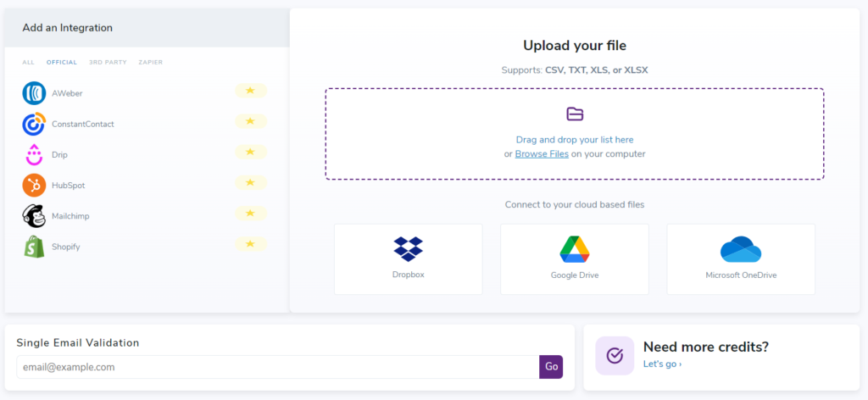868x400 pixels.
Task: Toggle the favorite star for Shopify
Action: coord(250,244)
